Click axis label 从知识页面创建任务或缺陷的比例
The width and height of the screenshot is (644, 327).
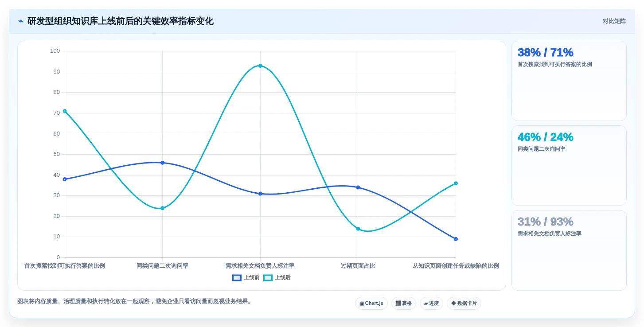pyautogui.click(x=456, y=266)
